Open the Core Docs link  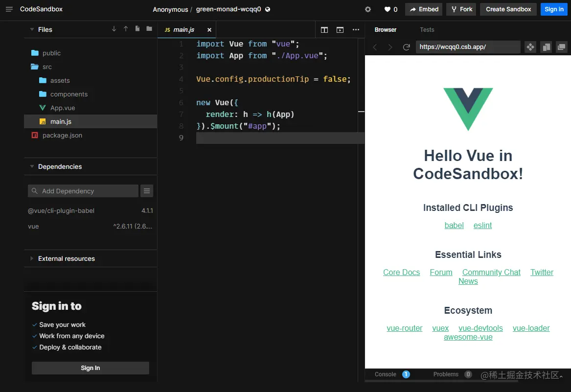pos(401,273)
